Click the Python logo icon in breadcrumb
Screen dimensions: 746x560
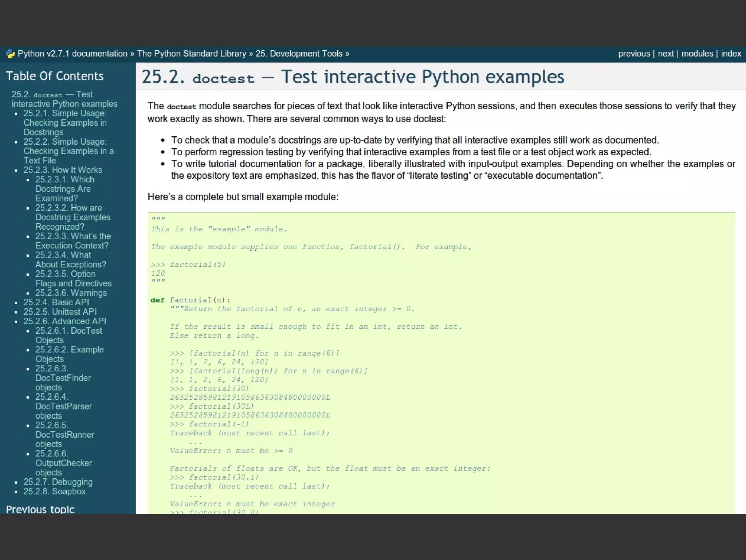tap(10, 54)
